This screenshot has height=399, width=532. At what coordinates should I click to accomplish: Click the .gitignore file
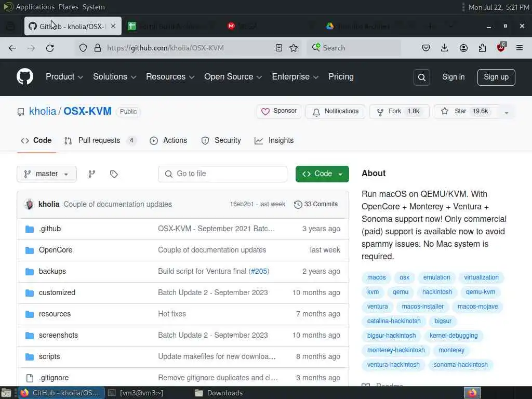tap(54, 378)
